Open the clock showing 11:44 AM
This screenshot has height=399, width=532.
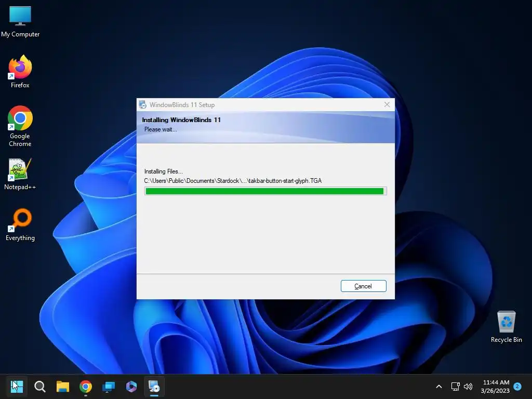(x=495, y=387)
